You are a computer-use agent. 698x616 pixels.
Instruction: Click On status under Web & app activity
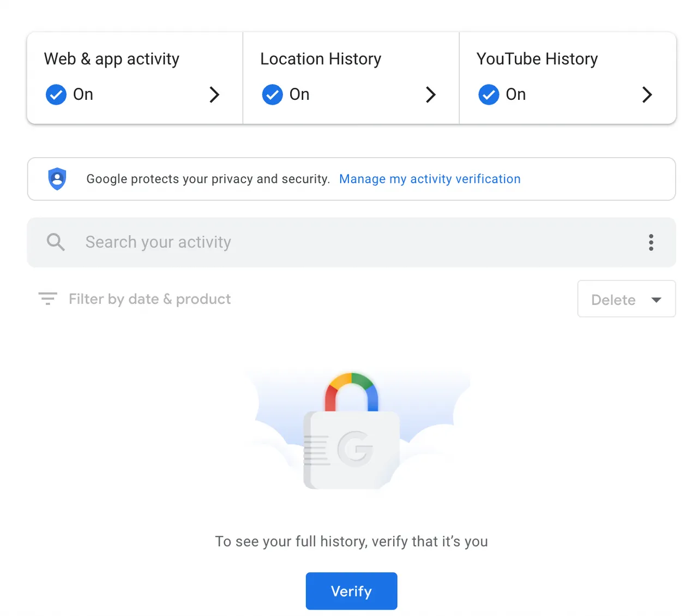point(83,94)
